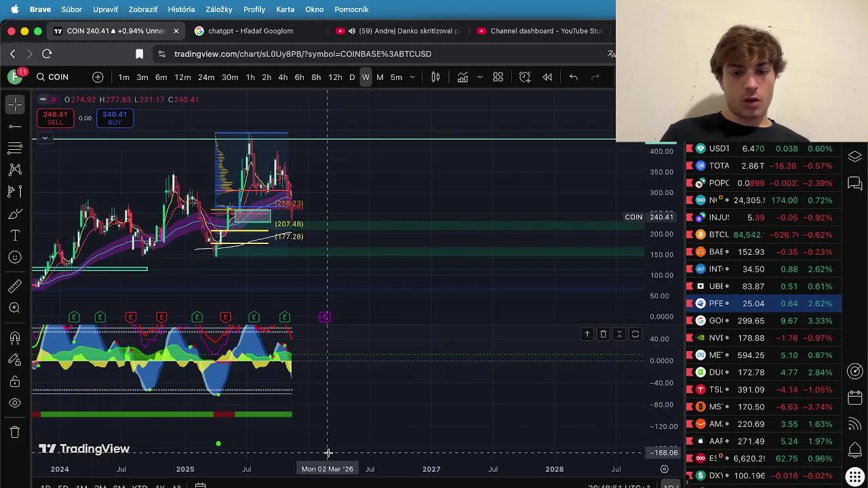Create a new alert with the clock icon

point(525,77)
